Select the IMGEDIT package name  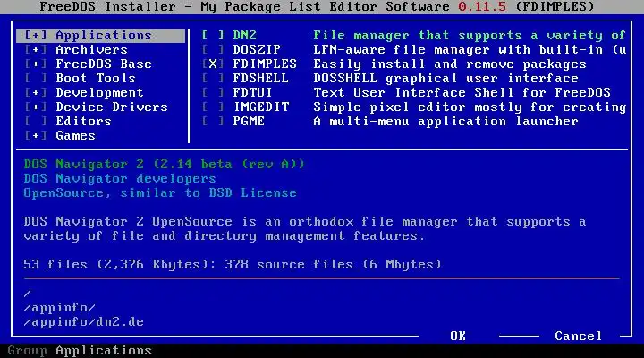coord(261,107)
